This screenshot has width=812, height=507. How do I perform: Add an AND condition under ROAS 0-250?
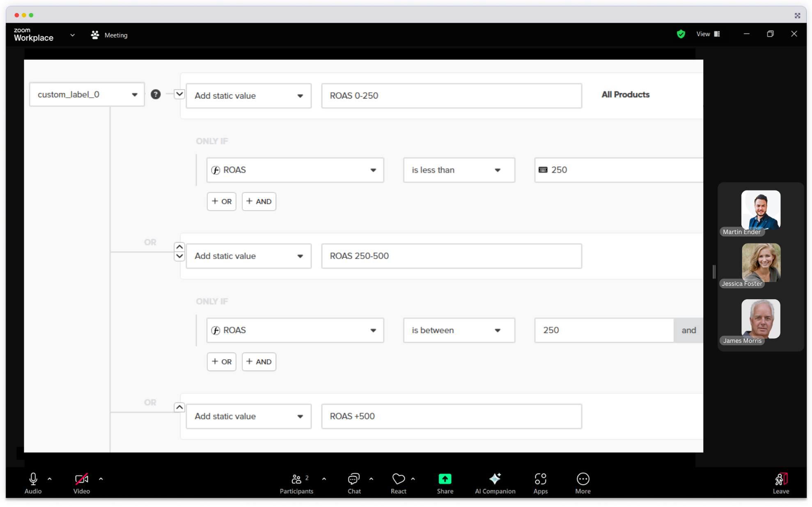pos(259,202)
